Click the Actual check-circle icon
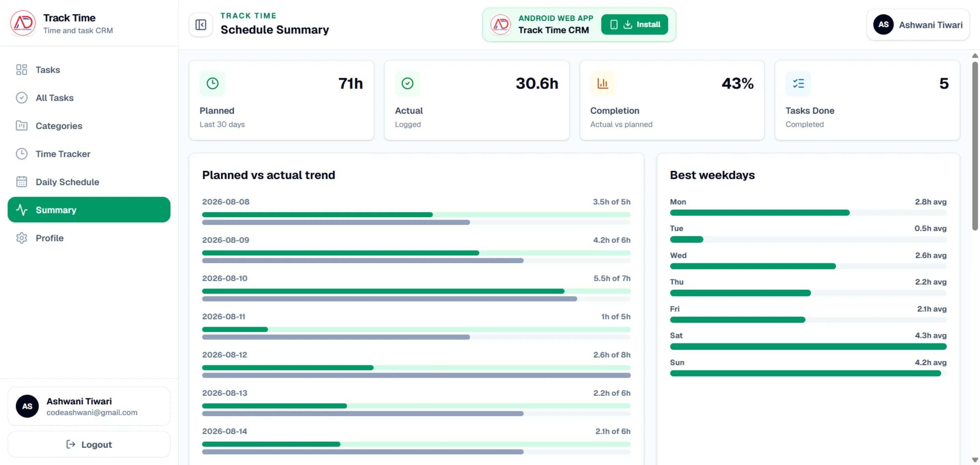This screenshot has height=465, width=980. point(407,83)
